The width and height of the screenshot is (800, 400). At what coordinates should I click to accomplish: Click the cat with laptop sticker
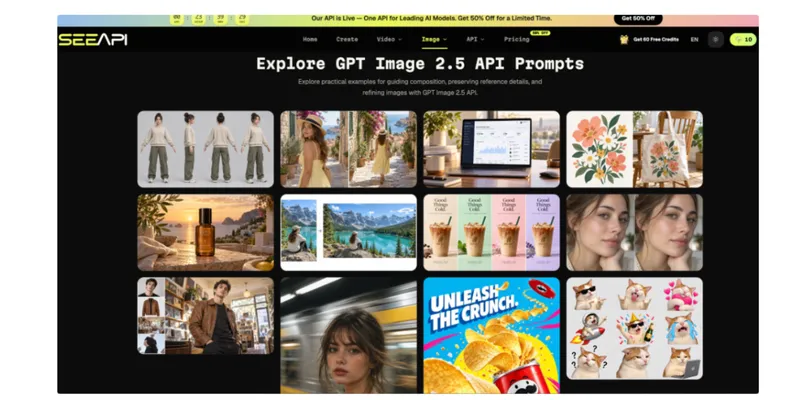coord(682,362)
